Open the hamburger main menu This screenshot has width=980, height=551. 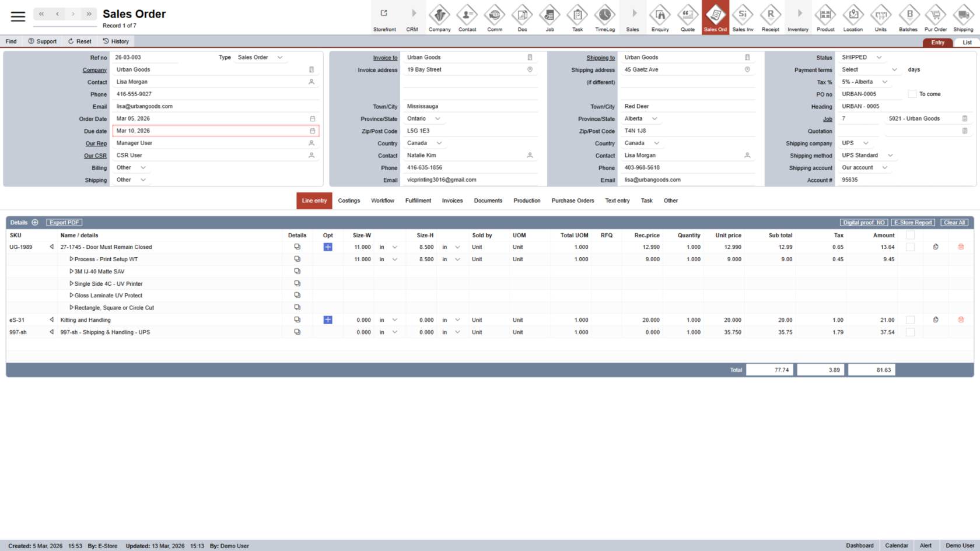18,16
